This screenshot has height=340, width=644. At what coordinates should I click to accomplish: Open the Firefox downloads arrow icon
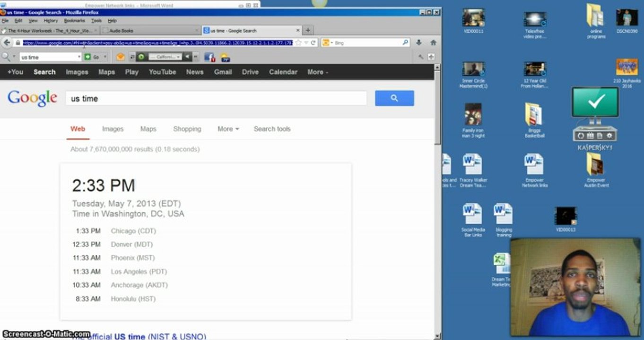tap(418, 42)
